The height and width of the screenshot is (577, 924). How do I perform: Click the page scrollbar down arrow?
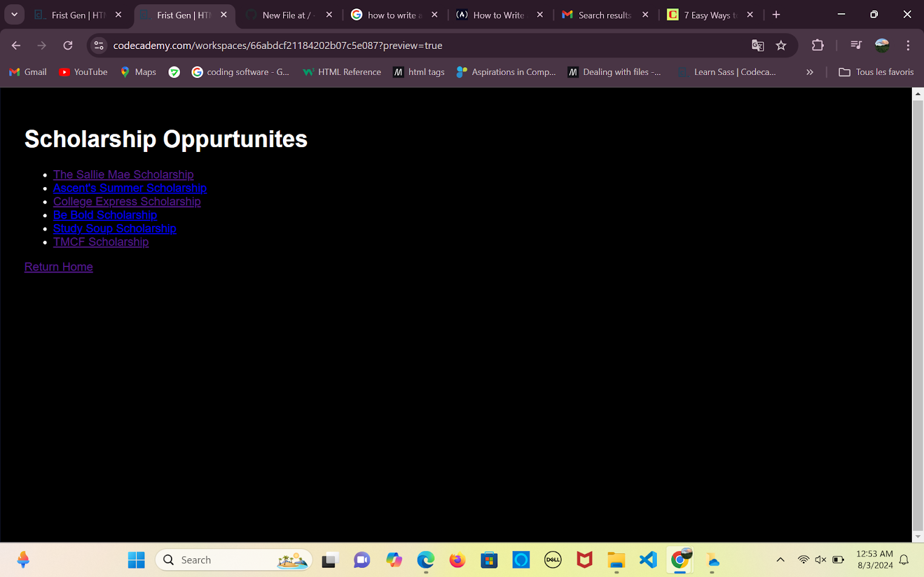coord(918,536)
